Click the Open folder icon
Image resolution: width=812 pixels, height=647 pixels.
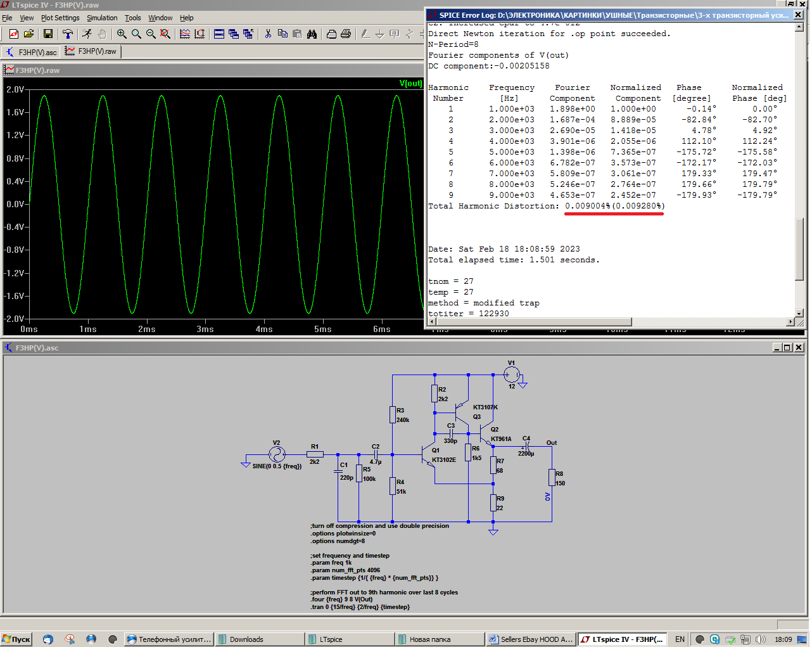(29, 34)
